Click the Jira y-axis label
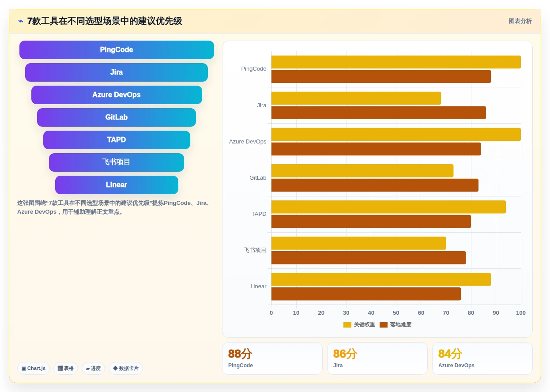550x392 pixels. pos(262,106)
